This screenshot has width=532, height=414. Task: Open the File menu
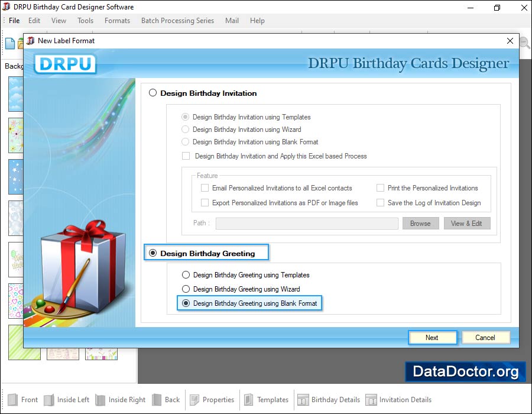pos(14,21)
